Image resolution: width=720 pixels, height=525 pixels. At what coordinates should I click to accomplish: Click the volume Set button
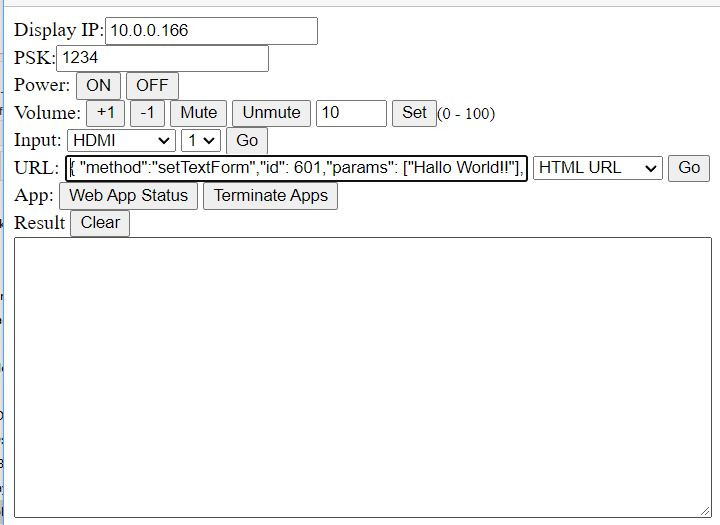point(414,113)
